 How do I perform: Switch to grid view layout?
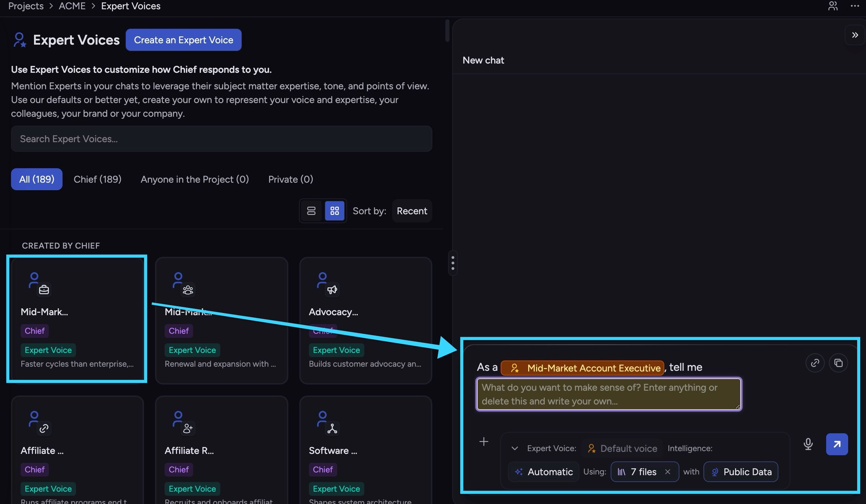(x=334, y=211)
